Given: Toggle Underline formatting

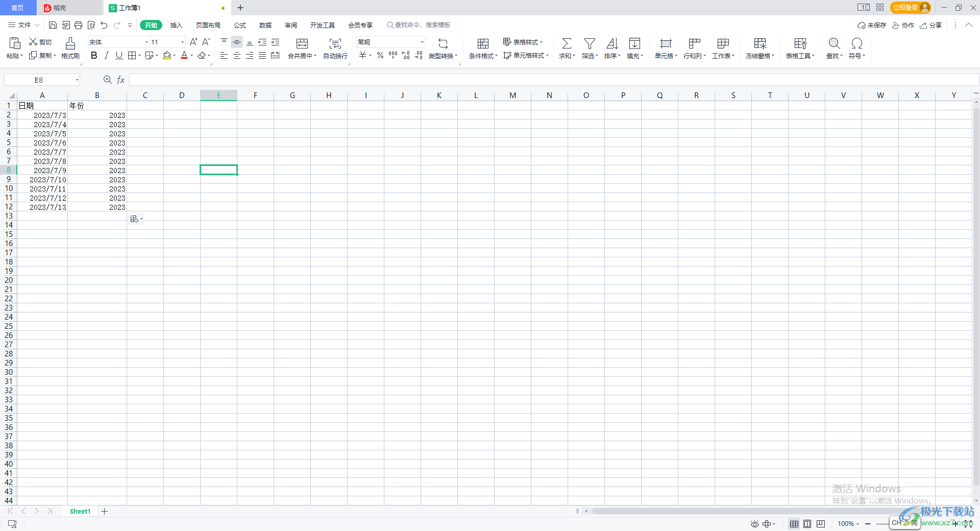Looking at the screenshot, I should point(119,55).
